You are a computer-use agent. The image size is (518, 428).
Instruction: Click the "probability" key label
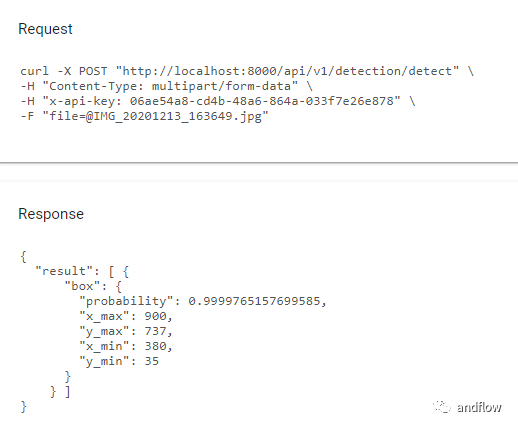[126, 301]
